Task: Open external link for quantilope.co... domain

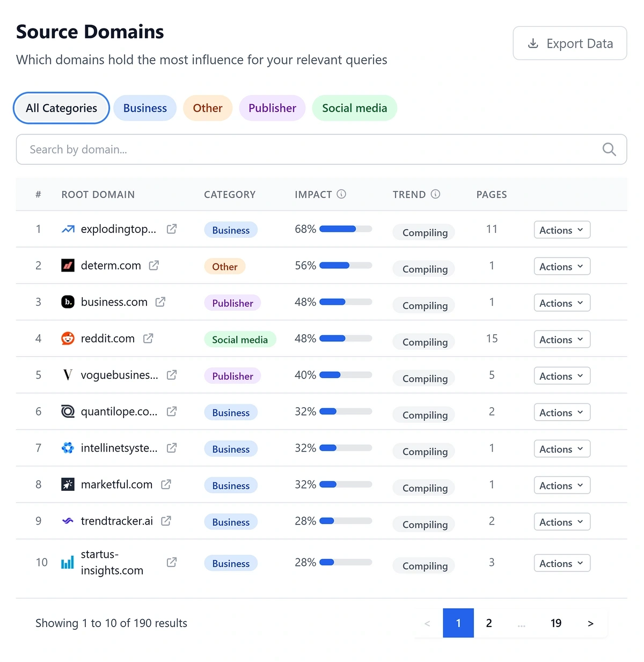Action: point(172,411)
